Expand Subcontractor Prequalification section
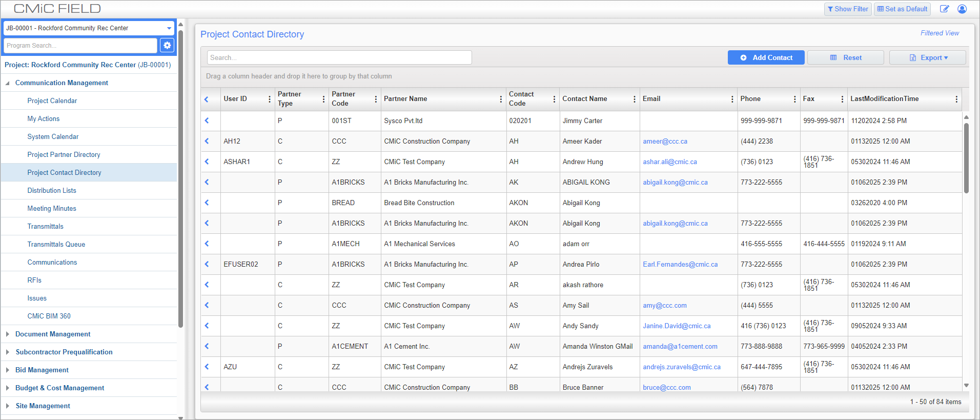Screen dimensions: 980x420 coord(8,352)
